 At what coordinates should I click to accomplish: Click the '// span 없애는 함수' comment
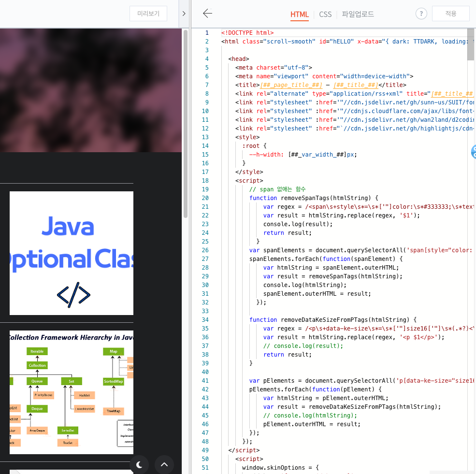pos(277,189)
